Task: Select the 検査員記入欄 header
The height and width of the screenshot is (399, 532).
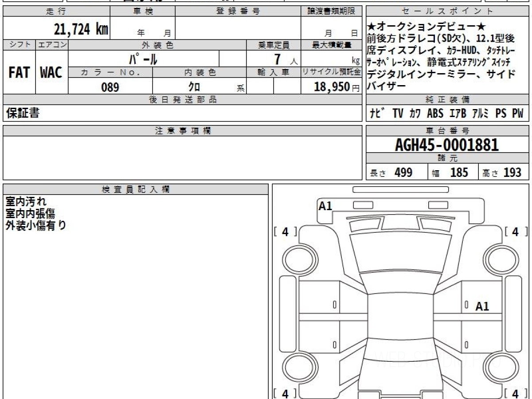Action: [x=136, y=189]
